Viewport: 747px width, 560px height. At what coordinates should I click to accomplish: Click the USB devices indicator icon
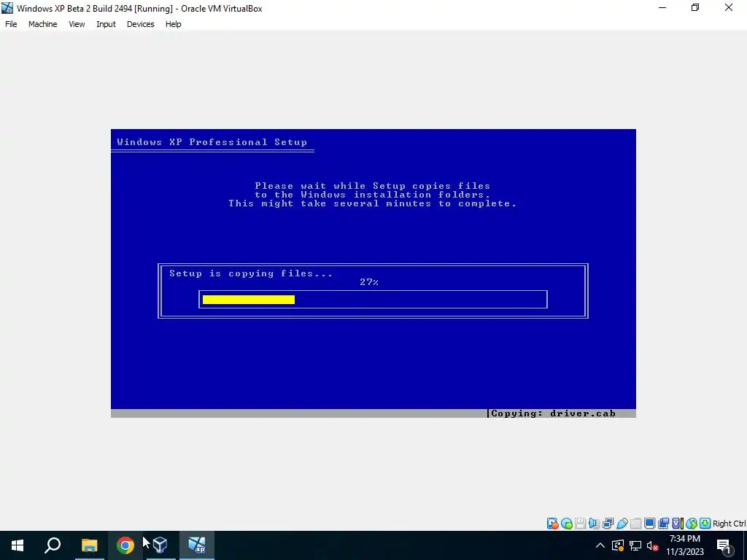(x=622, y=524)
